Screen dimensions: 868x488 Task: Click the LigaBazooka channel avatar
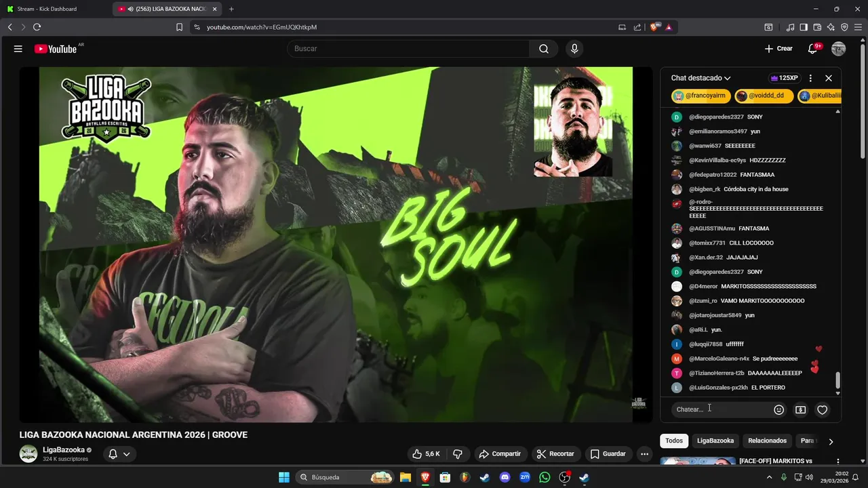click(28, 454)
